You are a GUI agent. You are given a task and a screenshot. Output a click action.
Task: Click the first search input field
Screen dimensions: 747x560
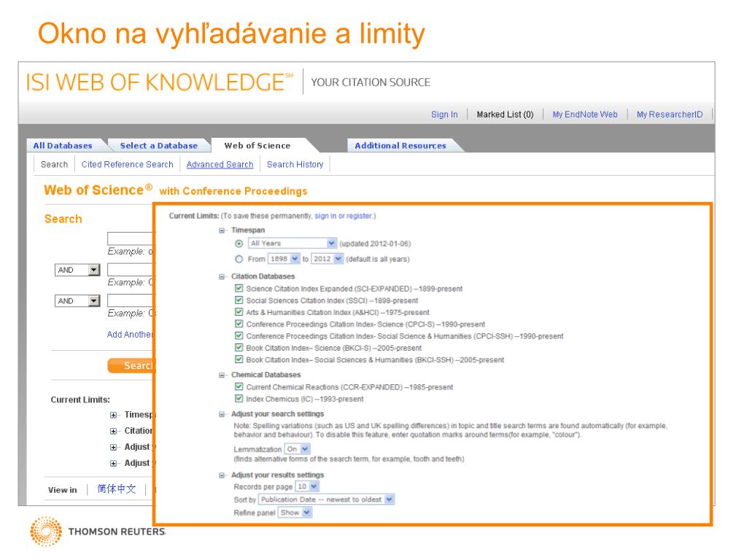click(x=130, y=238)
